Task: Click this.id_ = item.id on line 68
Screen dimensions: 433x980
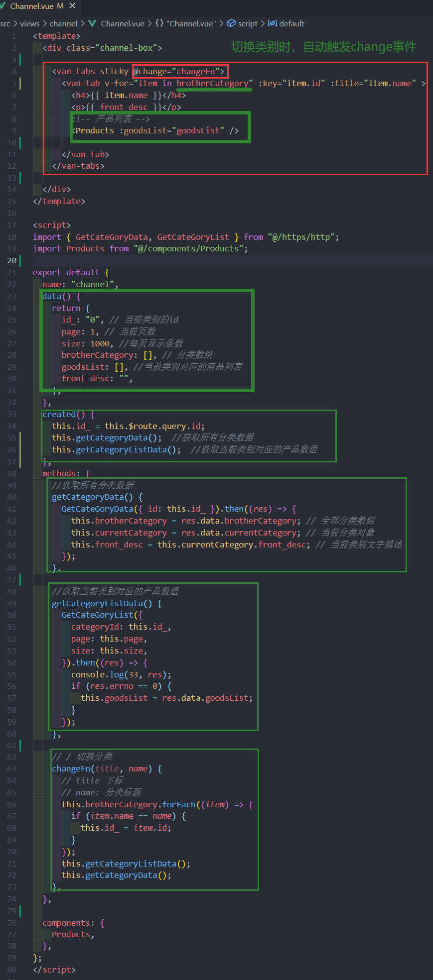Action: coord(126,828)
